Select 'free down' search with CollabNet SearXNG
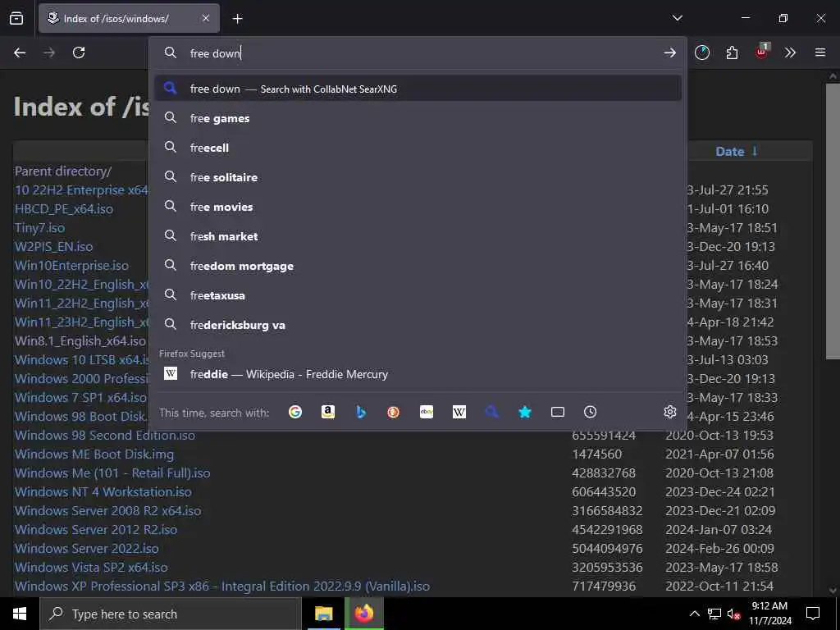This screenshot has width=840, height=630. (418, 89)
